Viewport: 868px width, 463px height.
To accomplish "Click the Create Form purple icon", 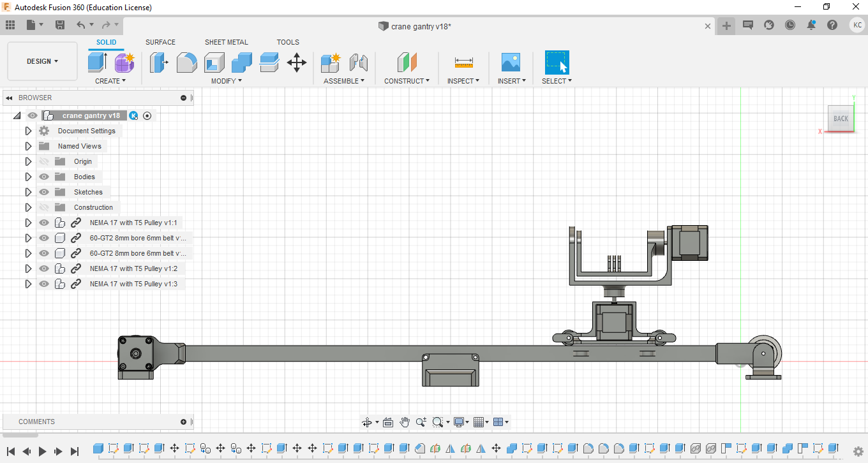I will coord(124,62).
